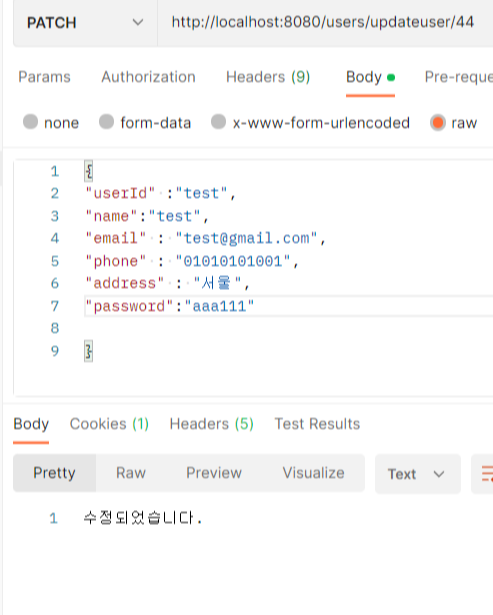Viewport: 493px width, 615px height.
Task: Select the request Body tab
Action: click(370, 77)
